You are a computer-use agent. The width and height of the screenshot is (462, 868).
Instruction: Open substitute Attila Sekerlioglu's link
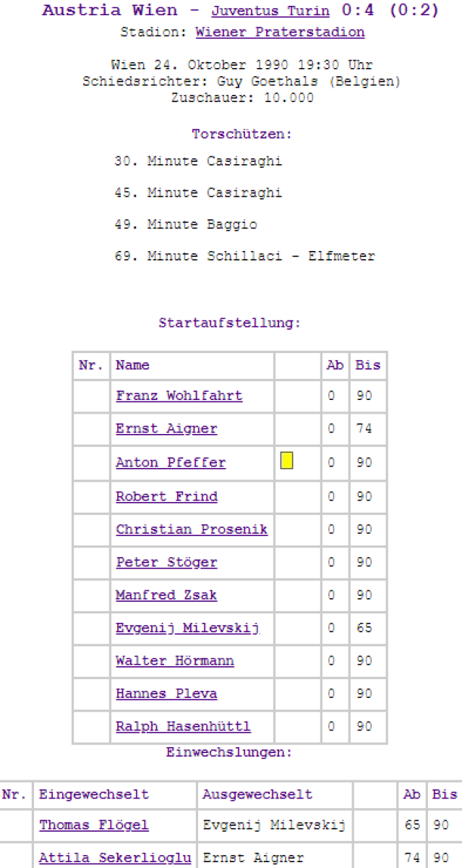pos(115,858)
